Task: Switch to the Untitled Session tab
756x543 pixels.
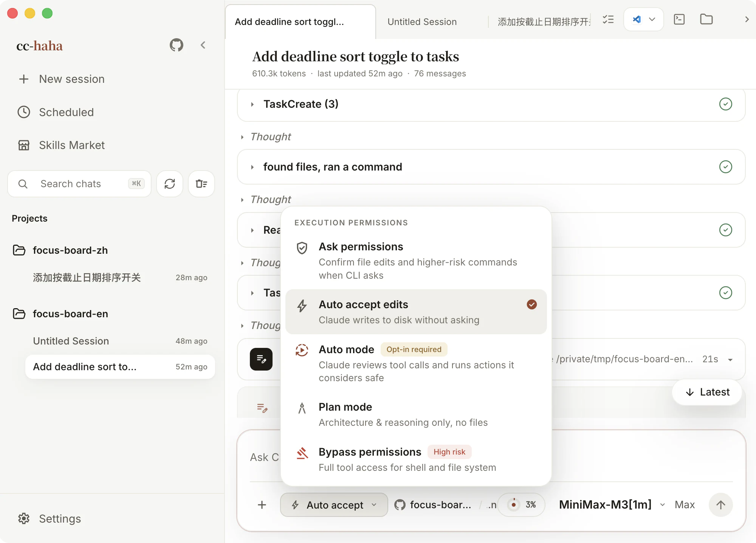Action: [x=422, y=22]
